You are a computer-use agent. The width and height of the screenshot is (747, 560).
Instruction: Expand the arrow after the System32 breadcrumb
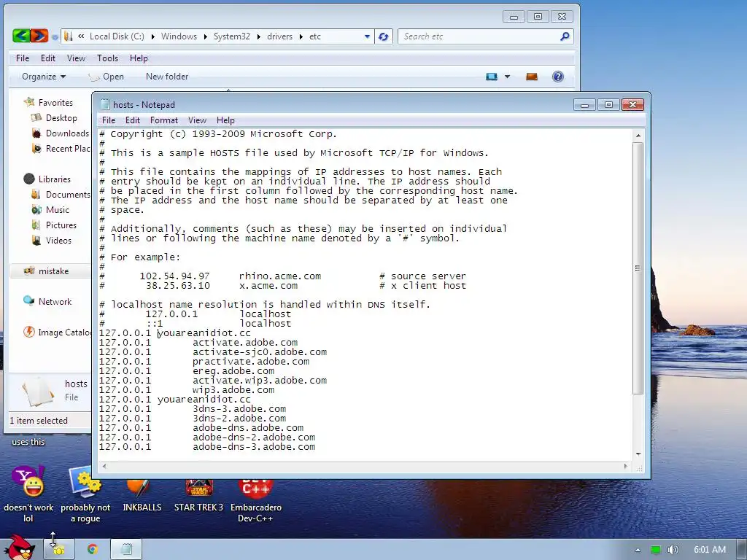click(x=259, y=36)
